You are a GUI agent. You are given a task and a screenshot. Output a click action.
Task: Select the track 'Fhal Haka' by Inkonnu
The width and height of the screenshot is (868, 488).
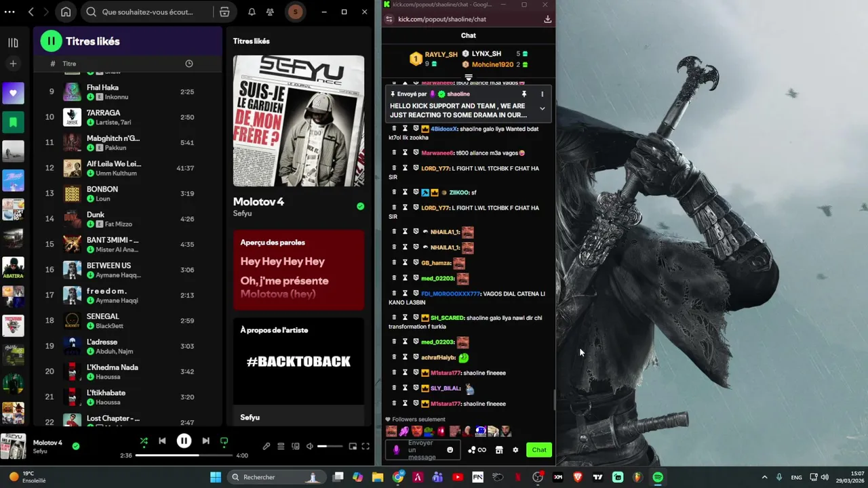[x=129, y=91]
